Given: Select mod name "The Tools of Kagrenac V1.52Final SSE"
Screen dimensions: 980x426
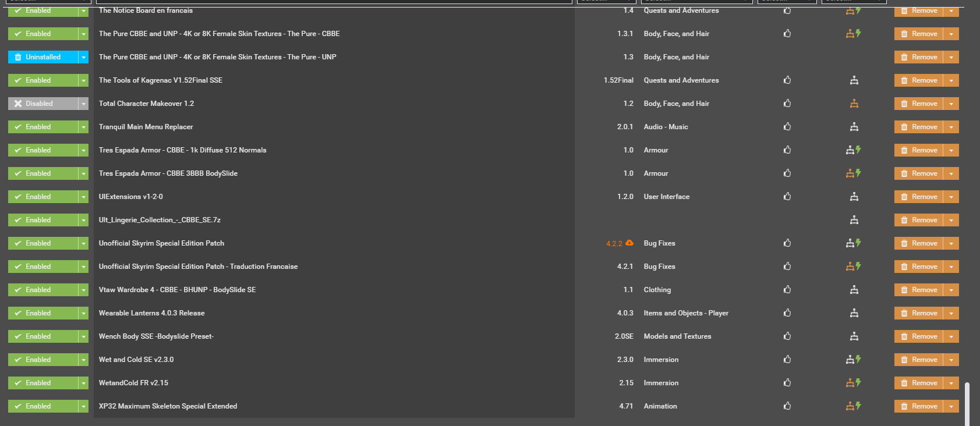Looking at the screenshot, I should pyautogui.click(x=161, y=80).
